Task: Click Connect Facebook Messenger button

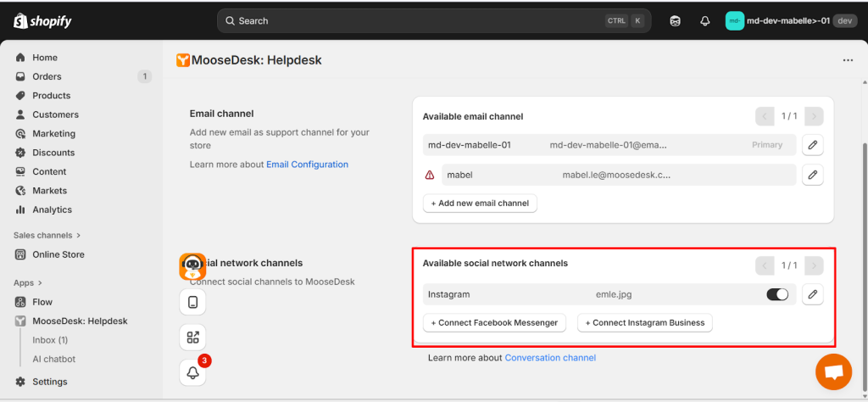Action: tap(495, 323)
